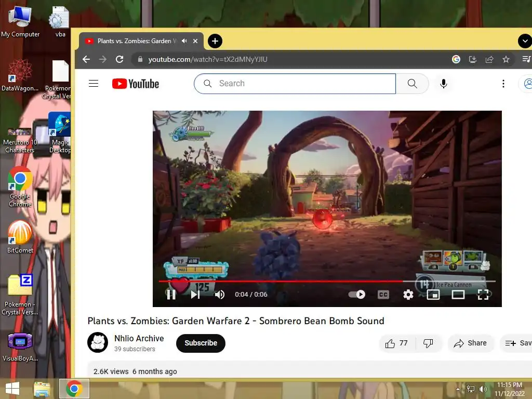
Task: Share this page from address bar
Action: [x=489, y=59]
